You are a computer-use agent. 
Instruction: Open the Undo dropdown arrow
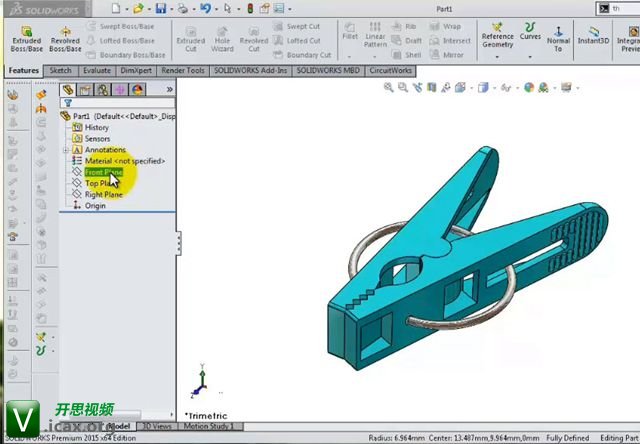216,9
